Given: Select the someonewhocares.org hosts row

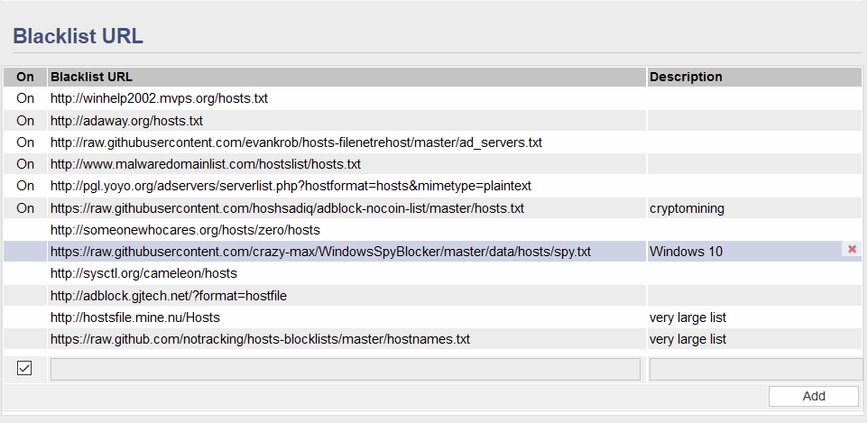Looking at the screenshot, I should coord(433,230).
